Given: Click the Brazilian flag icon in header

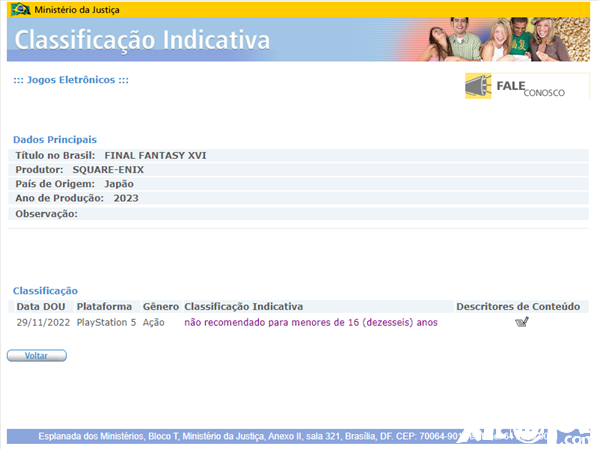Looking at the screenshot, I should [x=21, y=9].
